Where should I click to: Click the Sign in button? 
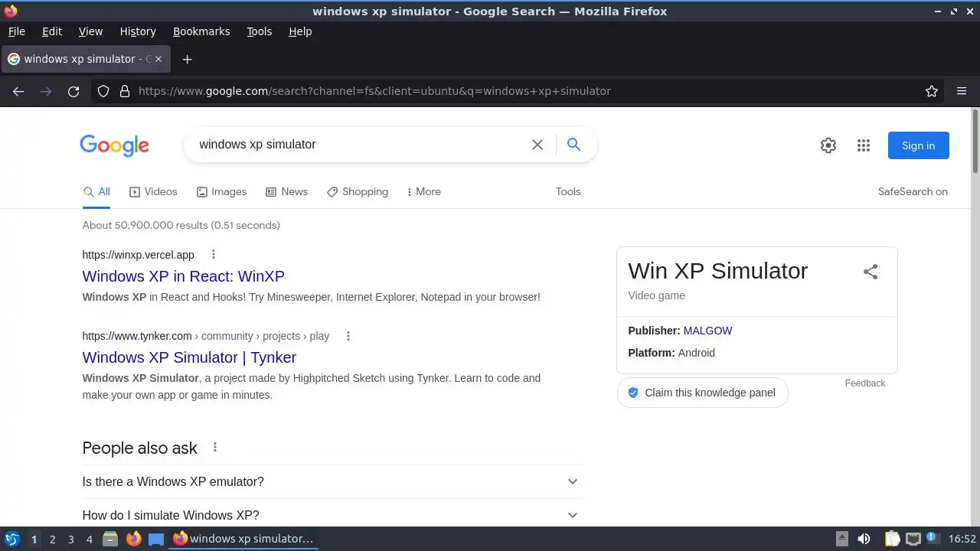click(918, 145)
